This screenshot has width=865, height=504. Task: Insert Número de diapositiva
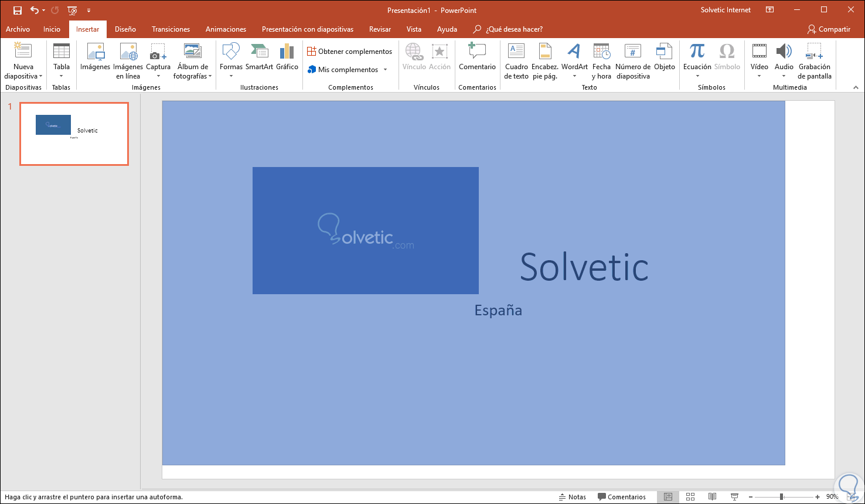tap(633, 61)
